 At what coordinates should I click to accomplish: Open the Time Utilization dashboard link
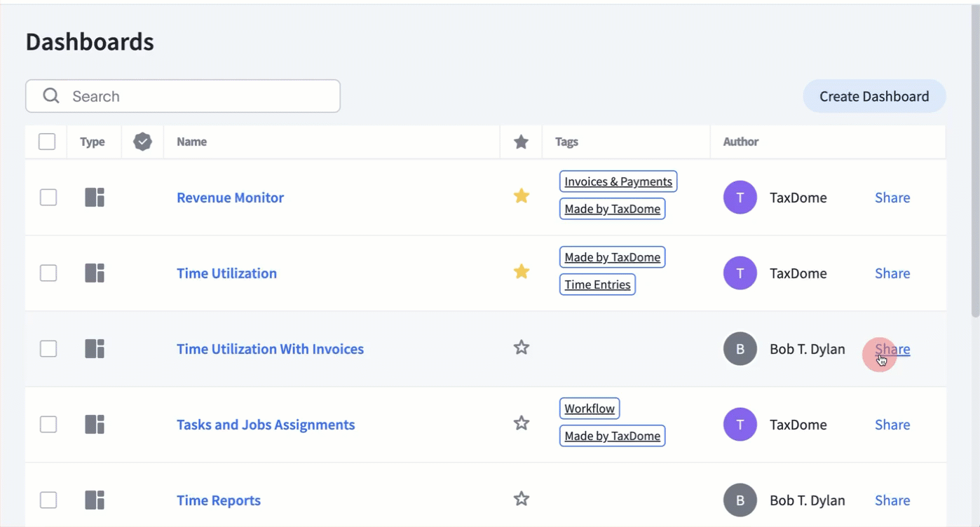pos(226,273)
